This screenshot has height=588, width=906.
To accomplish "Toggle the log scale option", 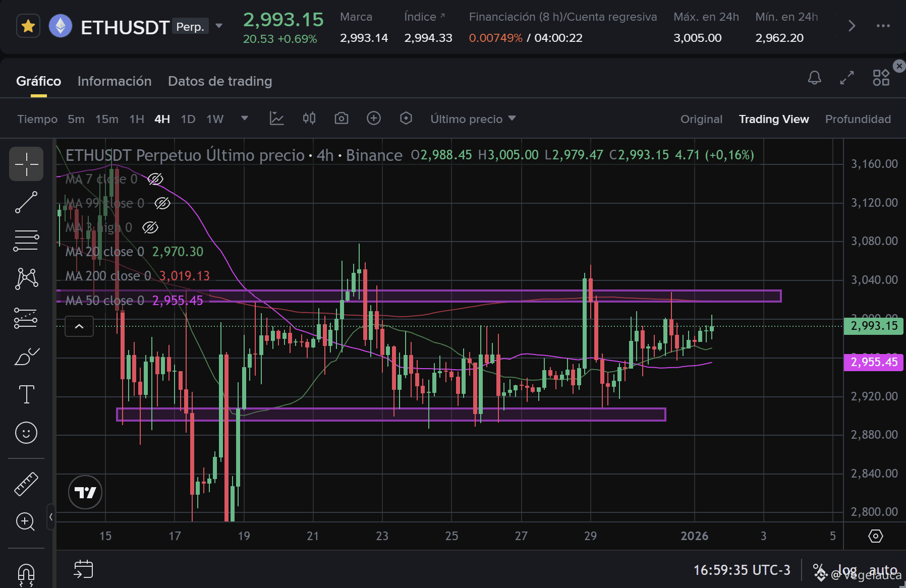I will coord(847,570).
